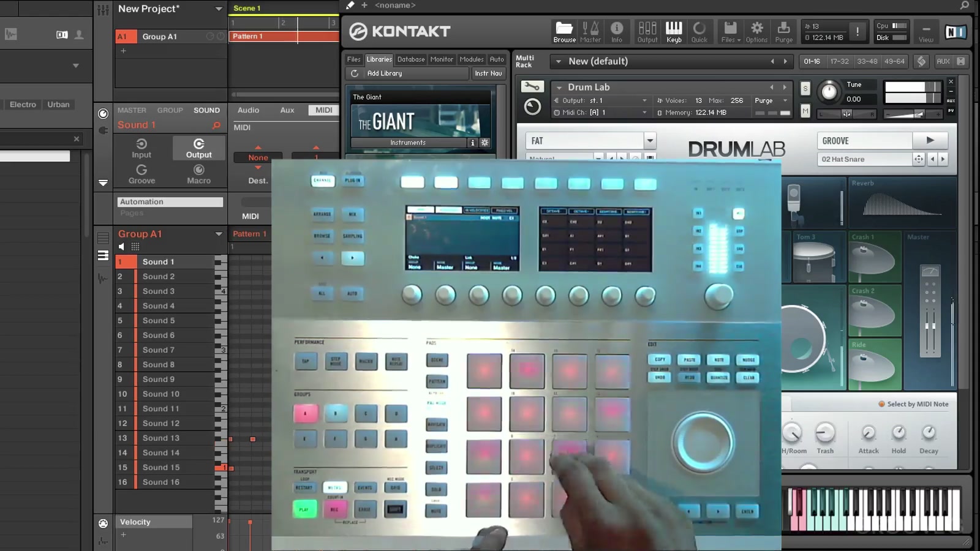Viewport: 980px width, 551px height.
Task: Switch to the Database browser tab
Action: (x=411, y=59)
